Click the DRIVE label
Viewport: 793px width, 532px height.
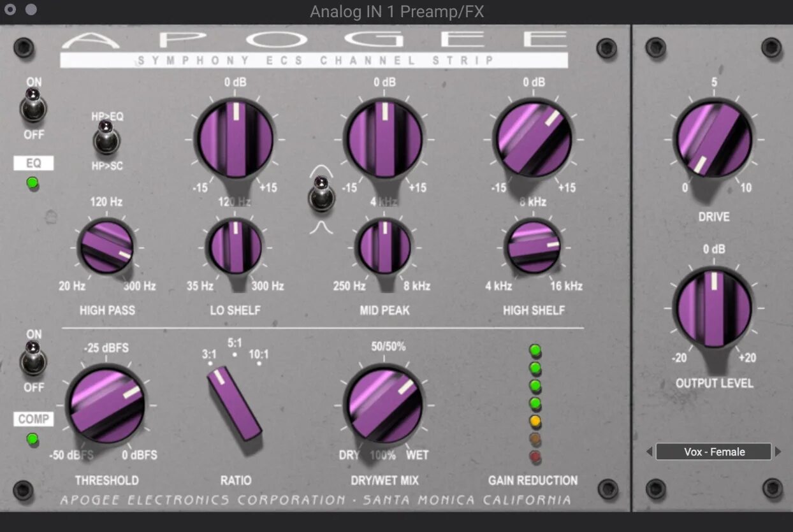(x=714, y=217)
